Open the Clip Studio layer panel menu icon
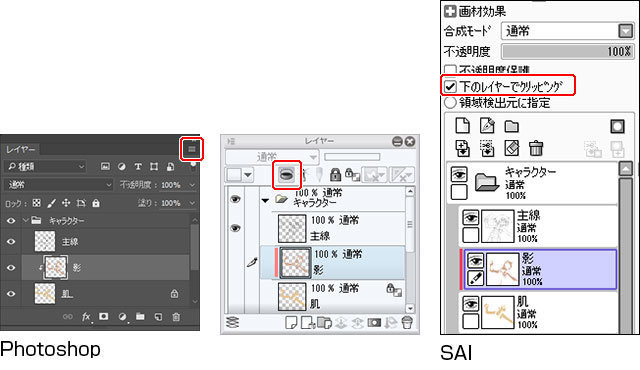Screen dimensions: 640x370 231,141
